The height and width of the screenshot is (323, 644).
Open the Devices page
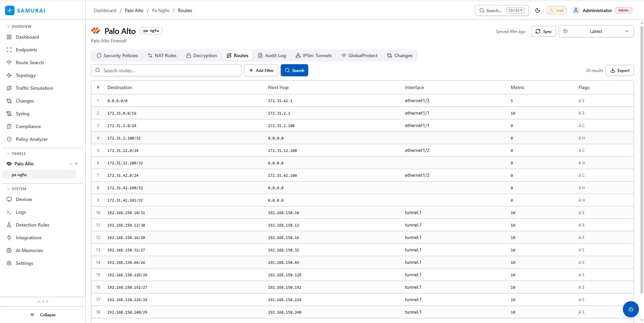tap(24, 199)
